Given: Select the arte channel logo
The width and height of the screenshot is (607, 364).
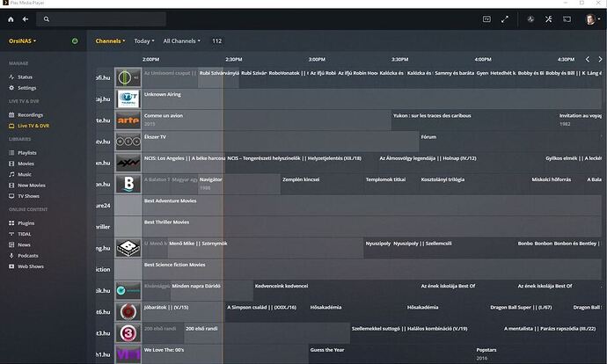Looking at the screenshot, I should point(128,120).
